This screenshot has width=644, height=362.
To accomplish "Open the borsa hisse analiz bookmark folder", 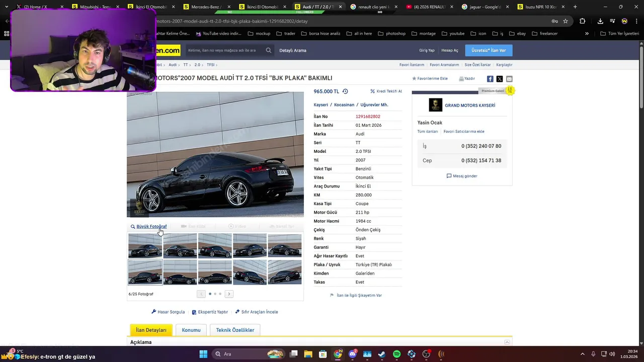I will click(x=320, y=34).
